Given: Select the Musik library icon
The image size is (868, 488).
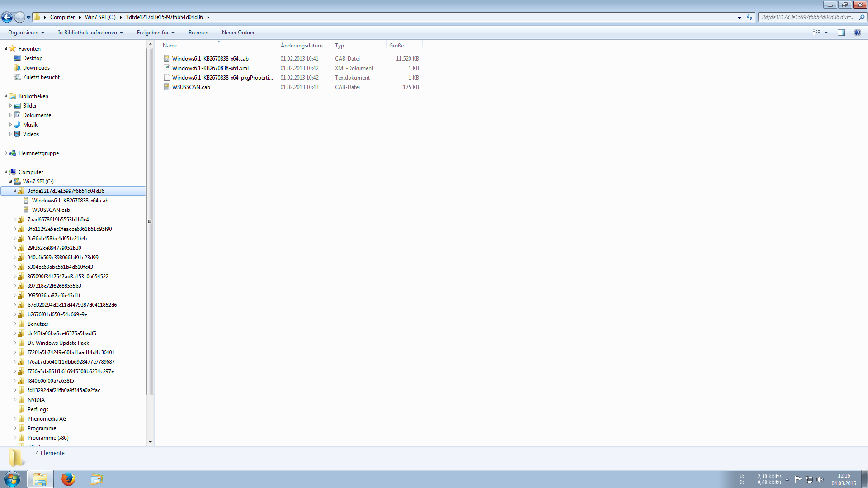Looking at the screenshot, I should click(x=17, y=125).
